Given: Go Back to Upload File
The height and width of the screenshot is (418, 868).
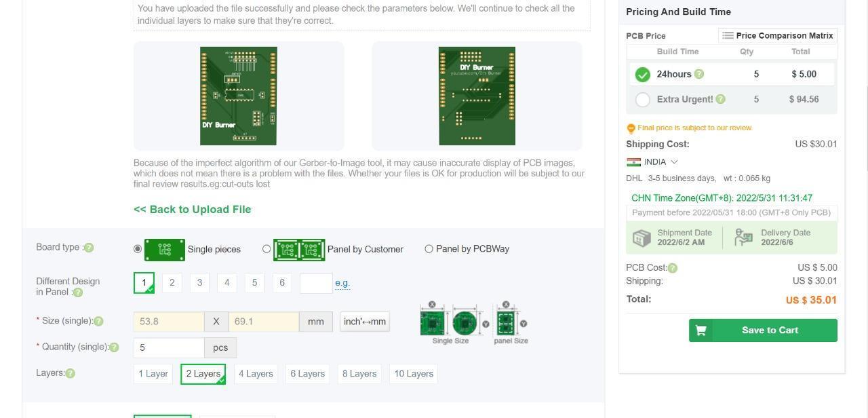Looking at the screenshot, I should (192, 209).
